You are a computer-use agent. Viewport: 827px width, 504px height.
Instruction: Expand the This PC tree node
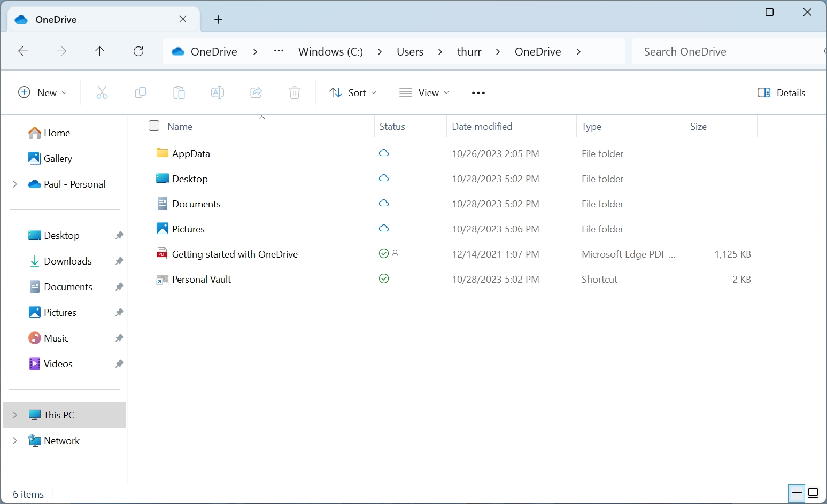[x=15, y=415]
